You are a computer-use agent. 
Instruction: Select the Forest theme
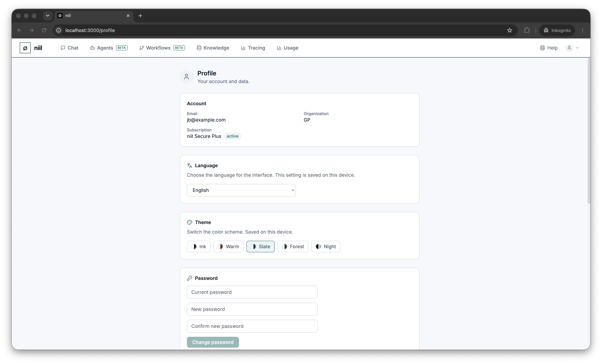(293, 247)
